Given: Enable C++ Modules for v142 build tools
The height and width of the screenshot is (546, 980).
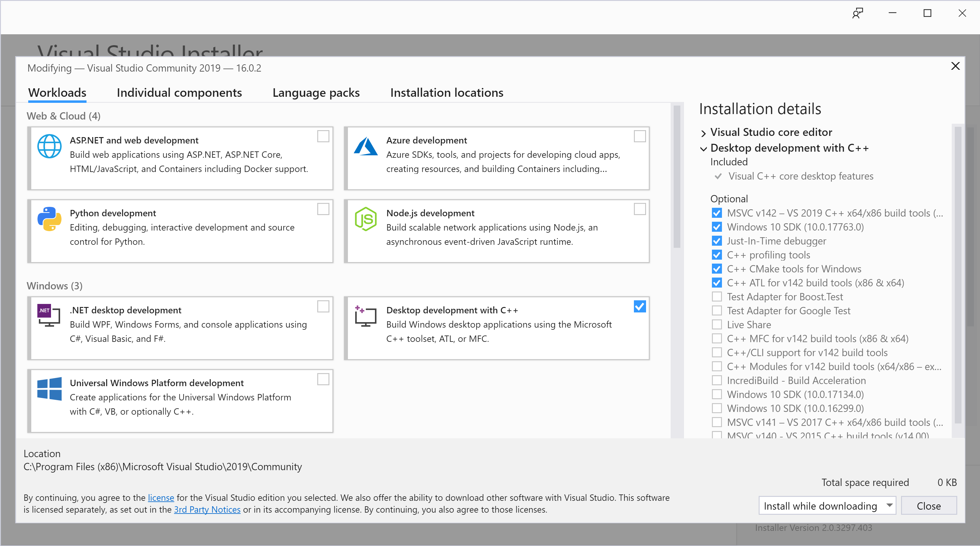Looking at the screenshot, I should point(717,366).
